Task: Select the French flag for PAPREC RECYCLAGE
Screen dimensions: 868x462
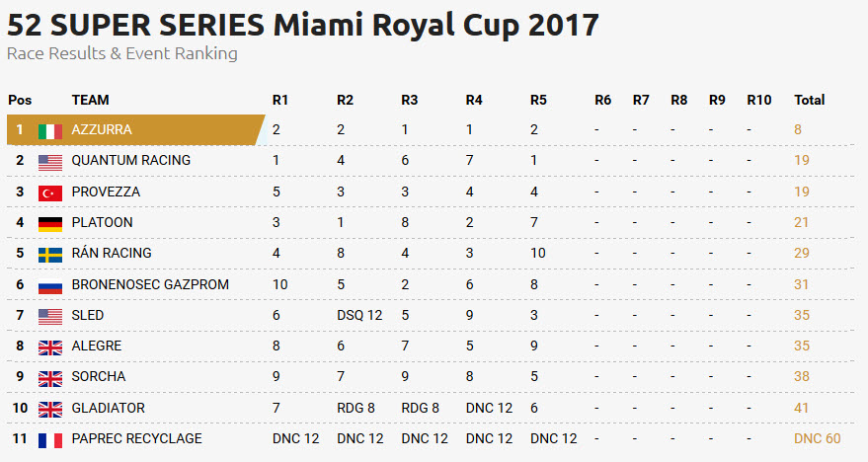Action: click(x=50, y=440)
